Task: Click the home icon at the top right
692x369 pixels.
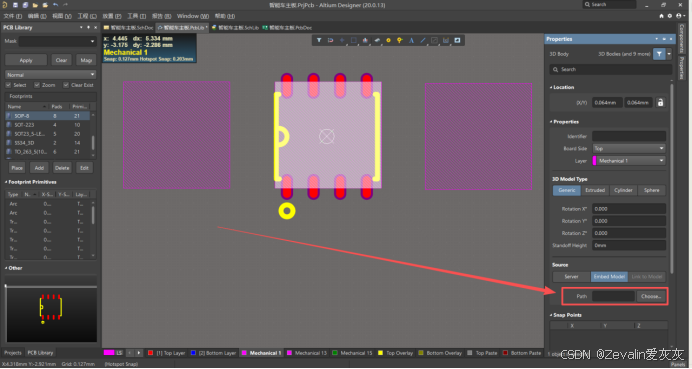Action: tap(661, 16)
